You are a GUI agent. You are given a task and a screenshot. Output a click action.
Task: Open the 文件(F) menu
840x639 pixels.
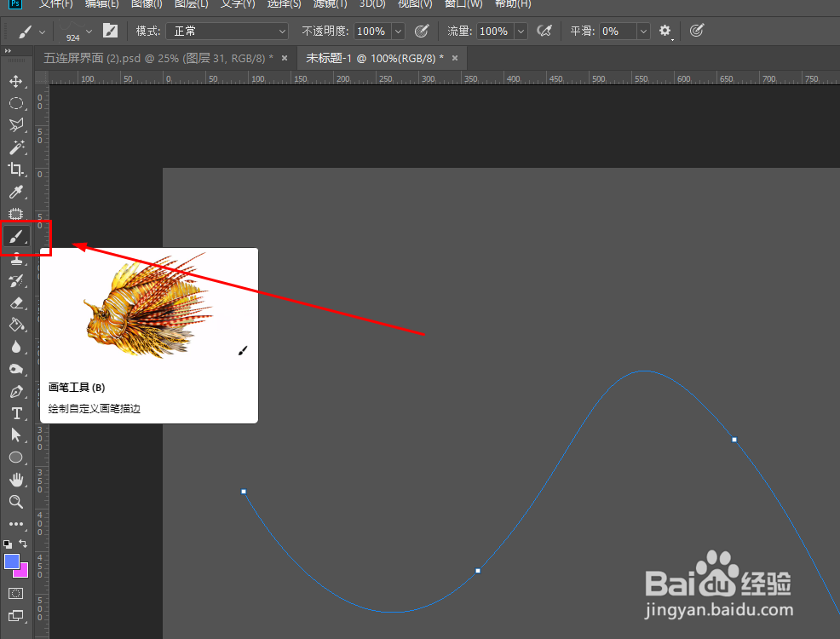pos(55,3)
